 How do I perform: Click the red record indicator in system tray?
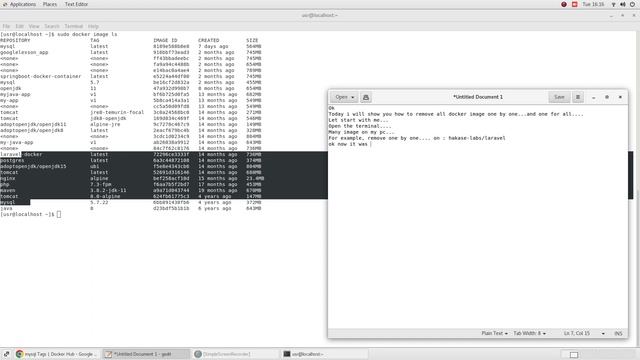pyautogui.click(x=564, y=4)
